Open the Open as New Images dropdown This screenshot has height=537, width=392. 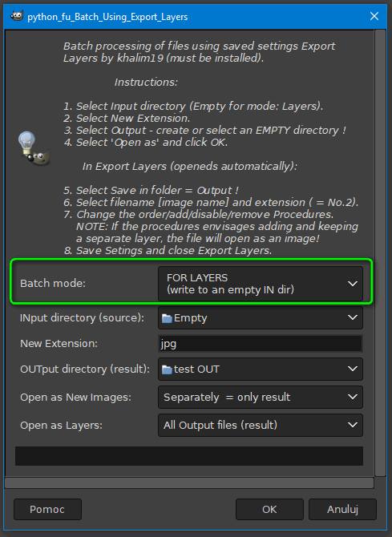261,398
